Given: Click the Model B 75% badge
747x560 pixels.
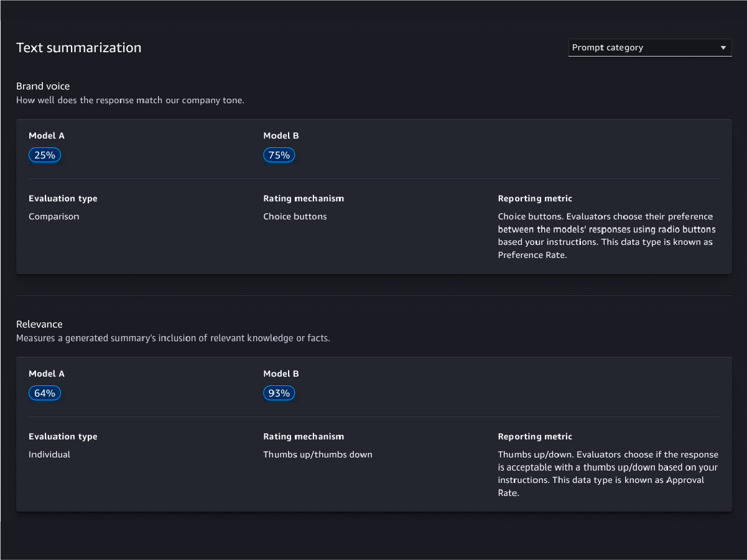Looking at the screenshot, I should pyautogui.click(x=279, y=155).
